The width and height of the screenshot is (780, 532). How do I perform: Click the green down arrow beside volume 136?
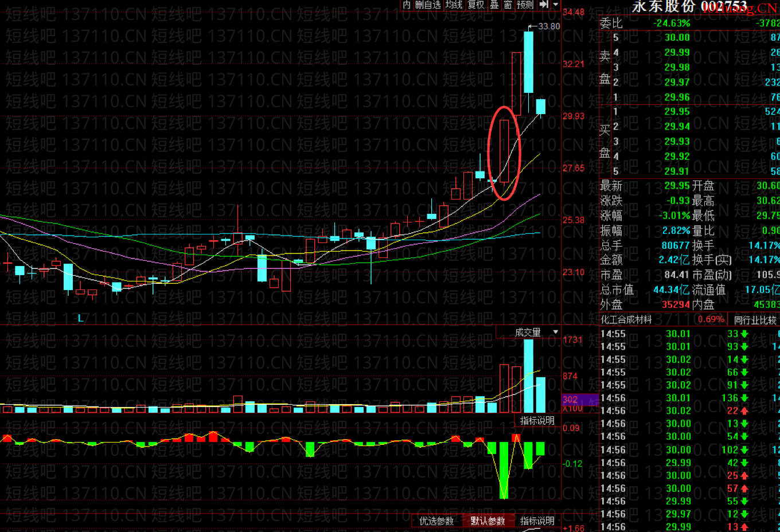pos(744,398)
